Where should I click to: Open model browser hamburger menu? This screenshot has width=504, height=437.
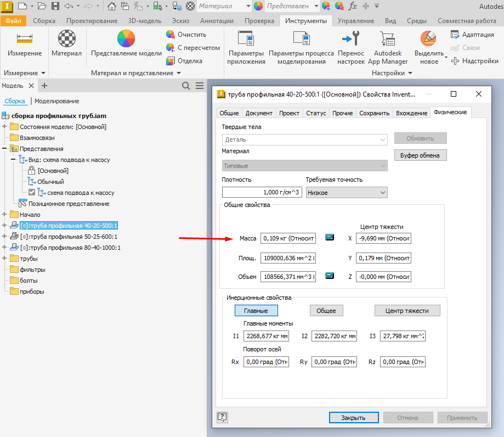click(x=200, y=86)
